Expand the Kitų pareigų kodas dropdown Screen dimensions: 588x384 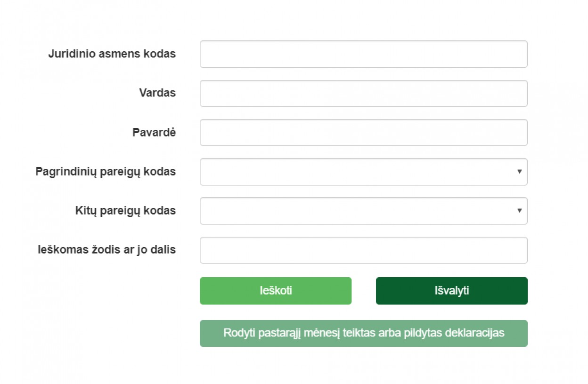point(363,211)
